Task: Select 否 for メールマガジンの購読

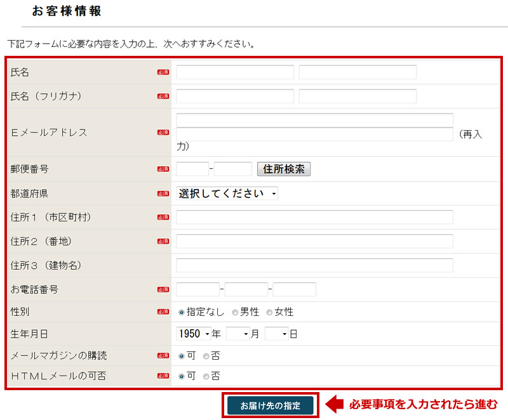Action: pyautogui.click(x=206, y=356)
